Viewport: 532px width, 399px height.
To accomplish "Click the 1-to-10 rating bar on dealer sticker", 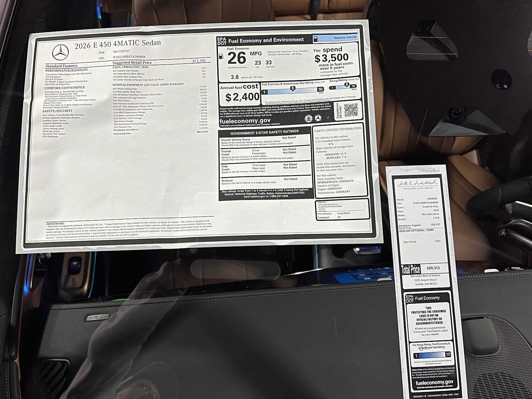I will click(432, 355).
